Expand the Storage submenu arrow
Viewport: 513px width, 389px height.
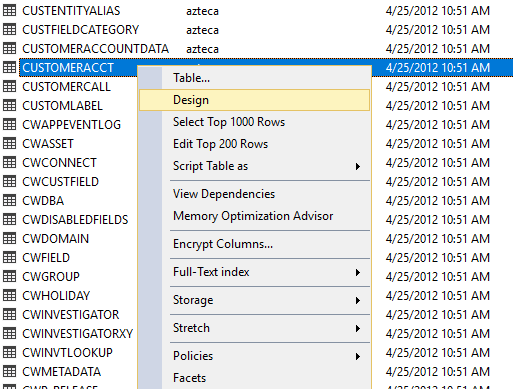coord(358,300)
